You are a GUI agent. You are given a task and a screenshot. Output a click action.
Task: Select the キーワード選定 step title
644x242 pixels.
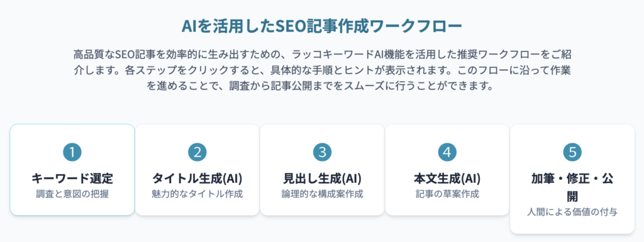72,179
